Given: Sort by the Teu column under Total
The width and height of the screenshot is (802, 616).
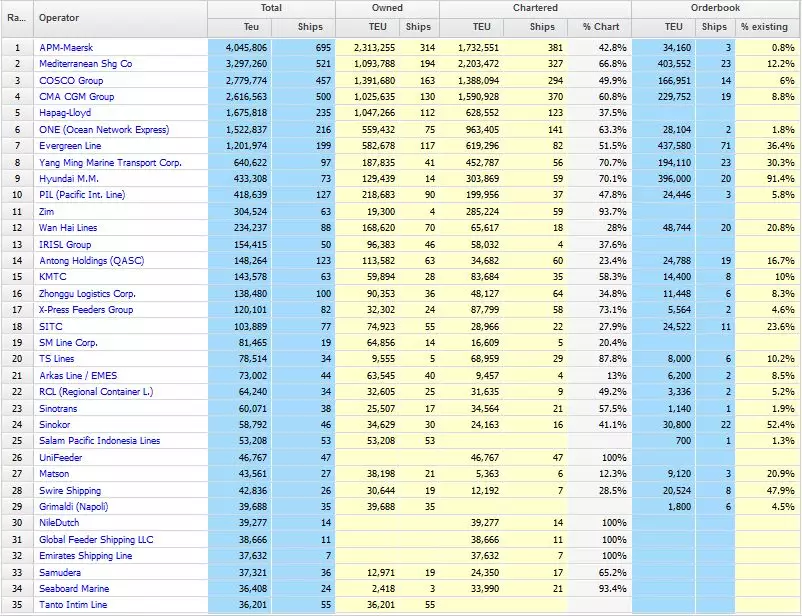Looking at the screenshot, I should [x=250, y=26].
